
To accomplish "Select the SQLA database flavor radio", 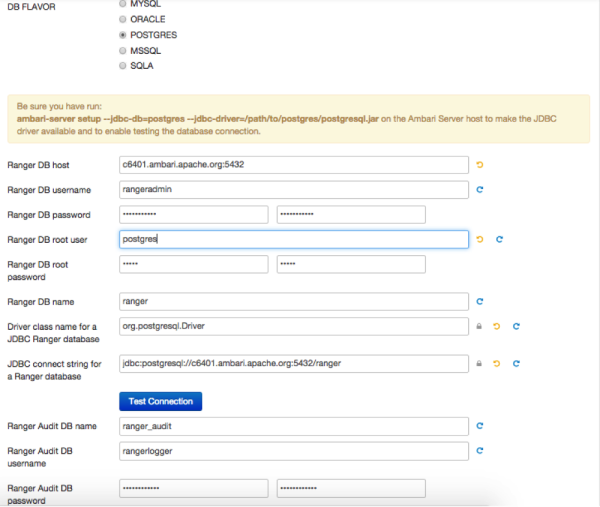I will (x=122, y=66).
